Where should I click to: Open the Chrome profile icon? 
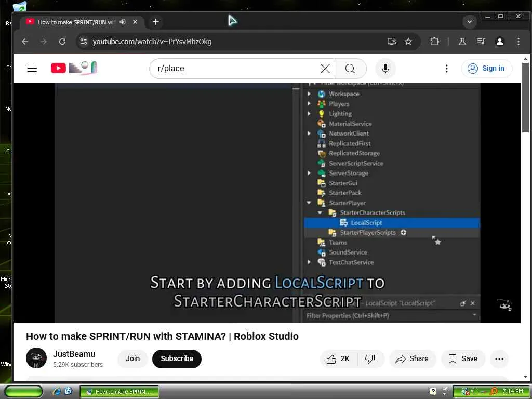[499, 42]
